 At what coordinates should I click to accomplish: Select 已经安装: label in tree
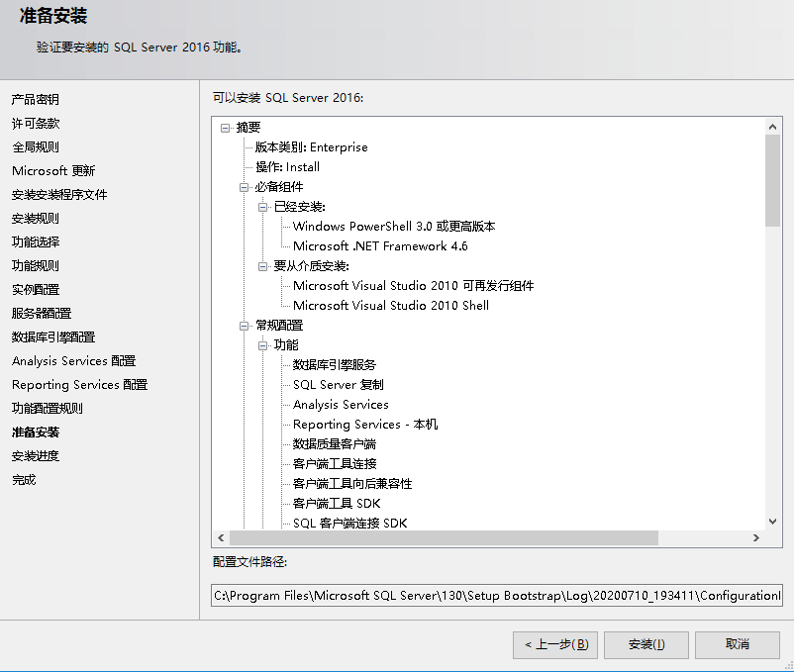[299, 207]
